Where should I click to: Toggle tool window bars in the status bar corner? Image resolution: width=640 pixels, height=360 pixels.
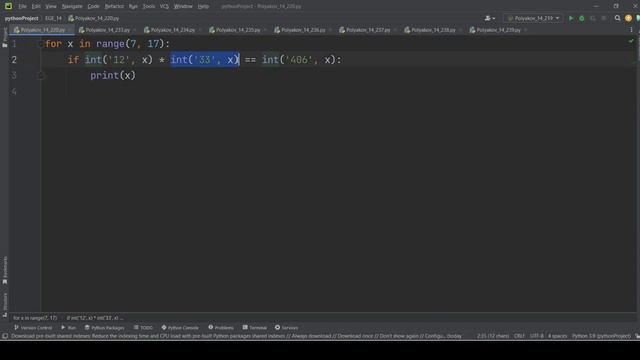pos(5,336)
